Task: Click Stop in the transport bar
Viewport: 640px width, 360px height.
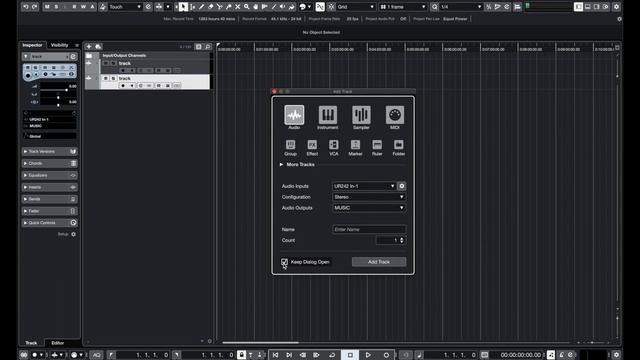Action: point(350,355)
